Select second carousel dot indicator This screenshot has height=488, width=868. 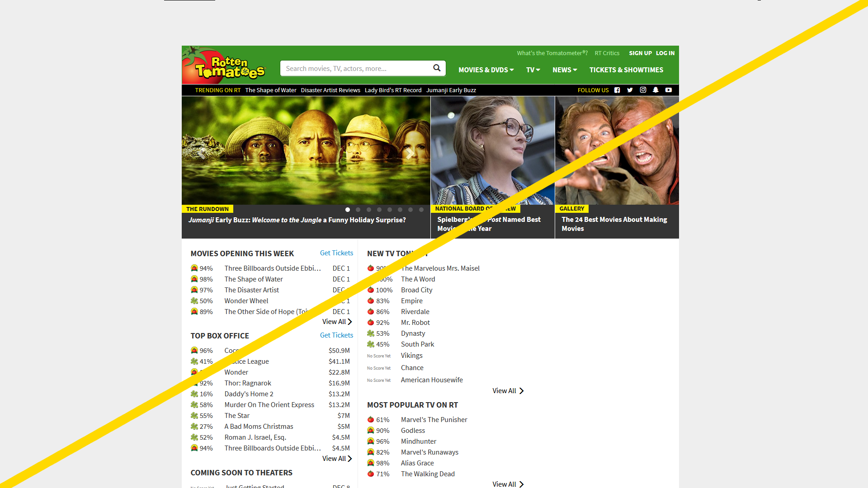(358, 210)
